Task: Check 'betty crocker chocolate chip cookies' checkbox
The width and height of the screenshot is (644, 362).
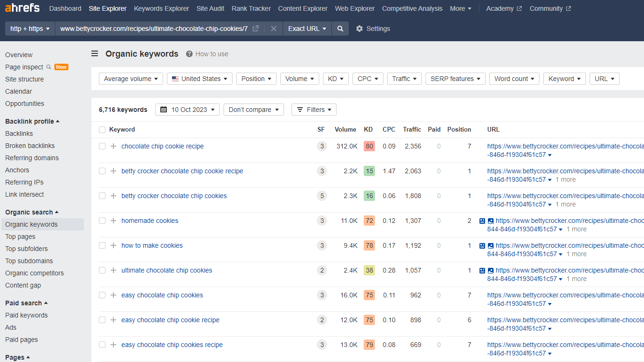Action: [x=102, y=196]
